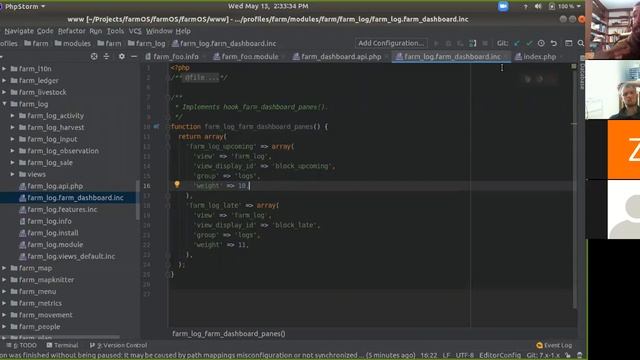Click the file icon beside farm_log.install

point(22,233)
